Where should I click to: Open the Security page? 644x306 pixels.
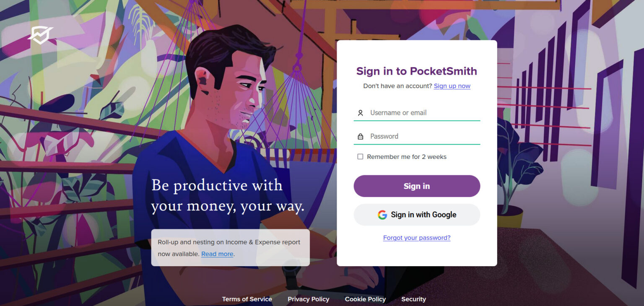413,299
